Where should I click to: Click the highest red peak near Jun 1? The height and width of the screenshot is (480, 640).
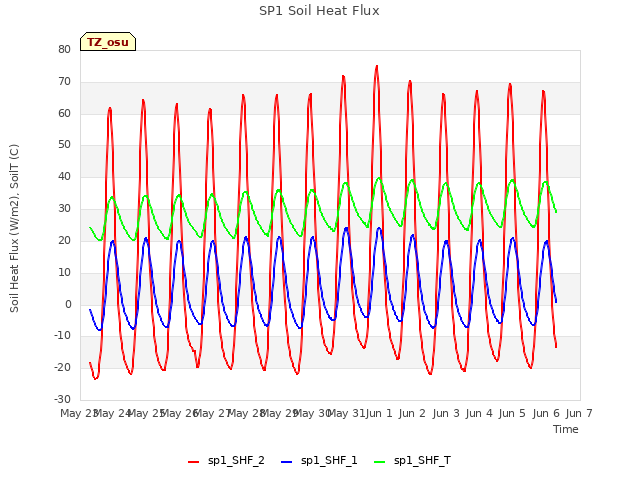377,66
